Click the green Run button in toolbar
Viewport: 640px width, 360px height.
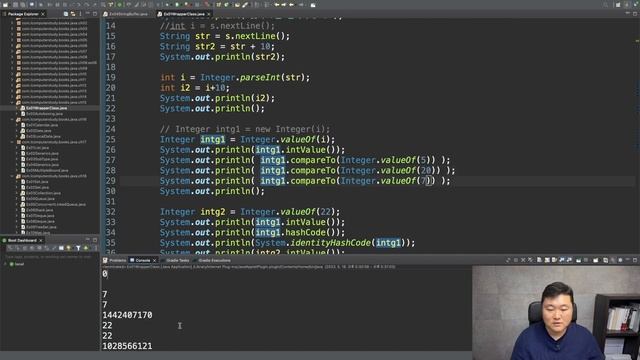coord(177,4)
